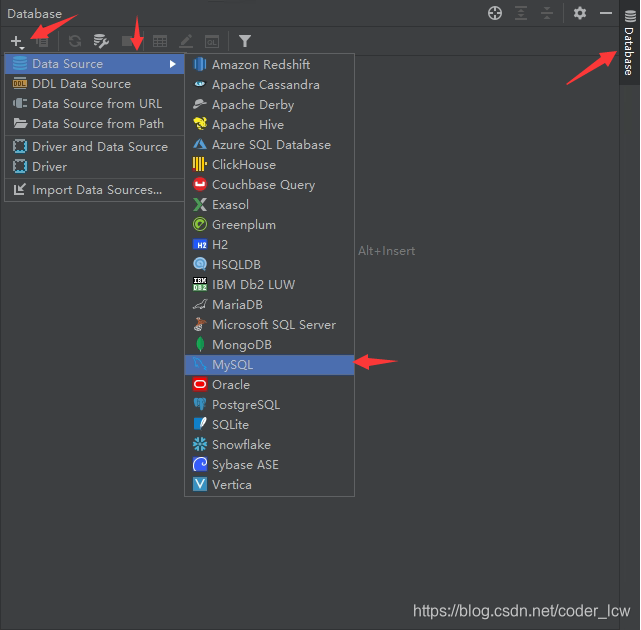The width and height of the screenshot is (641, 630).
Task: Choose SQLite data source
Action: 269,425
